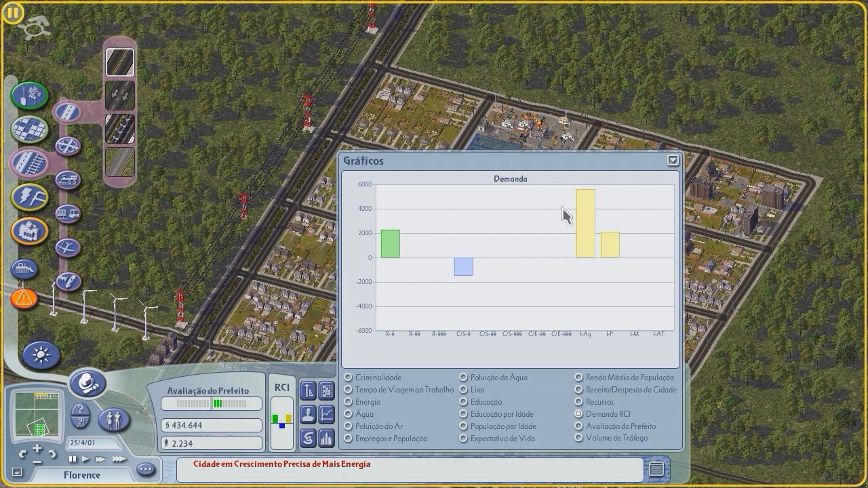Open the data views map icon
Screen dimensions: 868x488
[326, 390]
